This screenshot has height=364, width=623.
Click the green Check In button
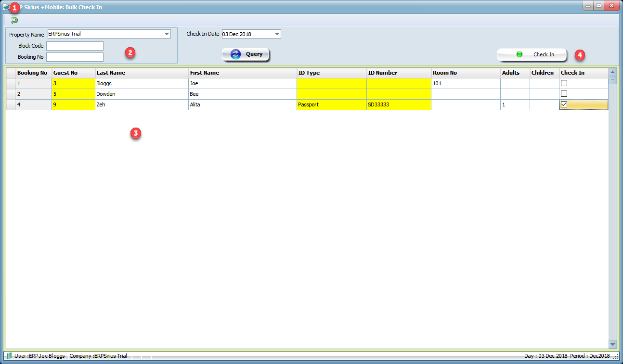click(x=532, y=54)
